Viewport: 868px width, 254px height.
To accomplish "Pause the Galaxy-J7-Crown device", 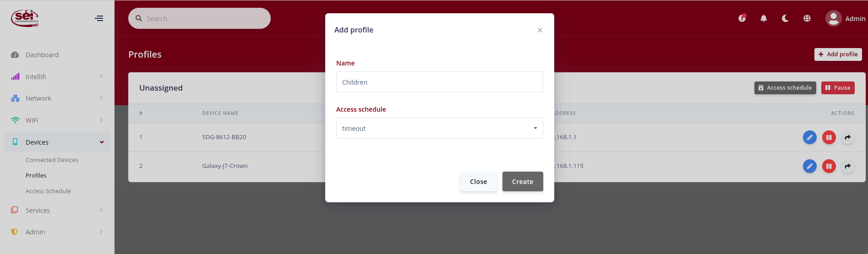I will pos(829,166).
